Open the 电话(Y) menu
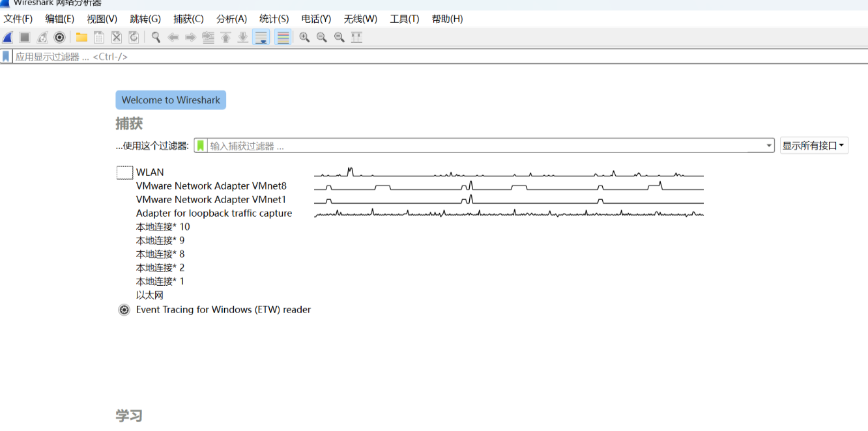 316,19
